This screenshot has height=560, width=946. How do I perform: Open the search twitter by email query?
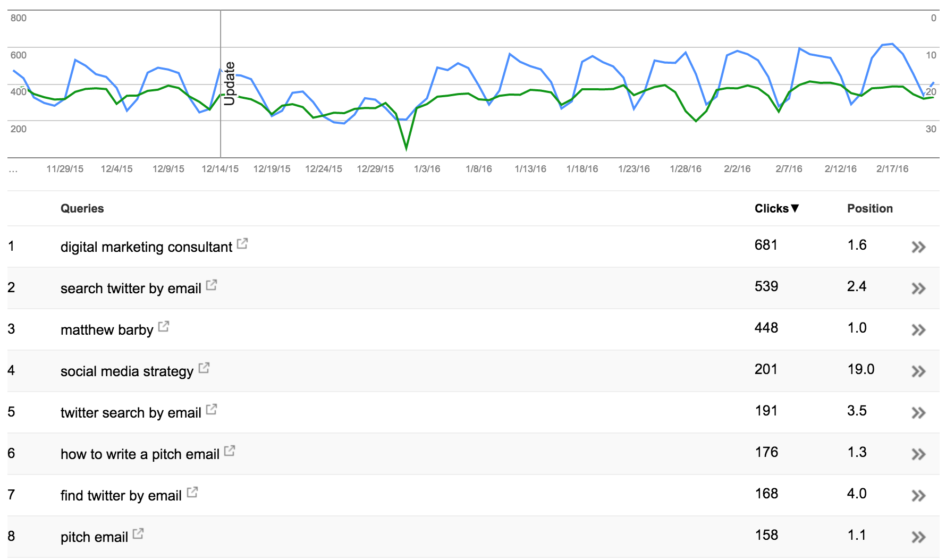click(131, 289)
